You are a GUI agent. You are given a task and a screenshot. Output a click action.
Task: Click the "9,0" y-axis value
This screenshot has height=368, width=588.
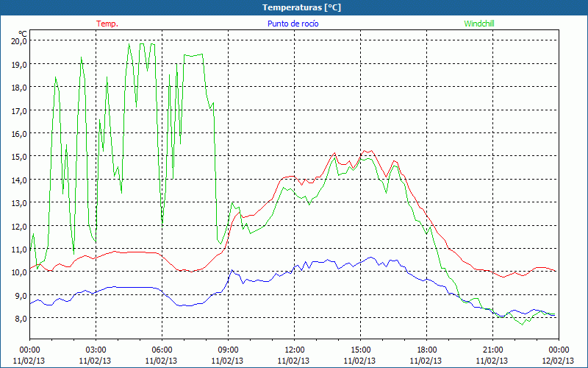21,296
